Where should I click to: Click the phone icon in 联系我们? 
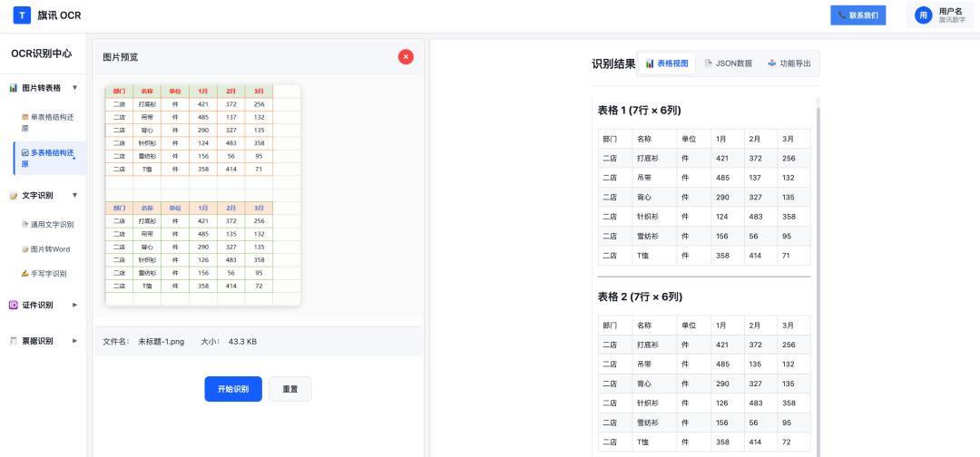842,15
